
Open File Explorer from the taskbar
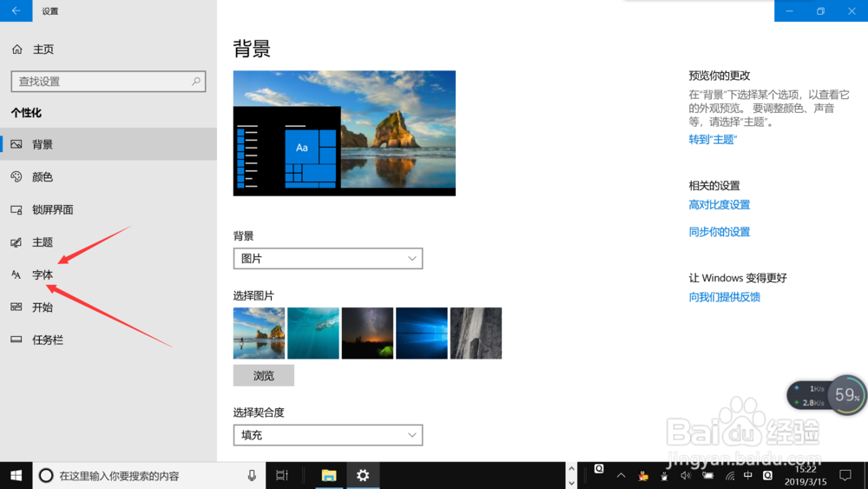tap(329, 476)
